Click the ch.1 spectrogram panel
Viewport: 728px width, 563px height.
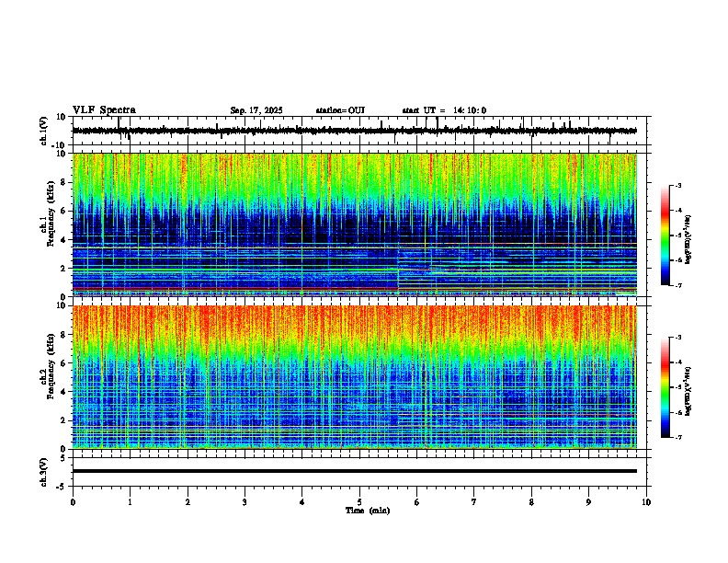click(355, 224)
